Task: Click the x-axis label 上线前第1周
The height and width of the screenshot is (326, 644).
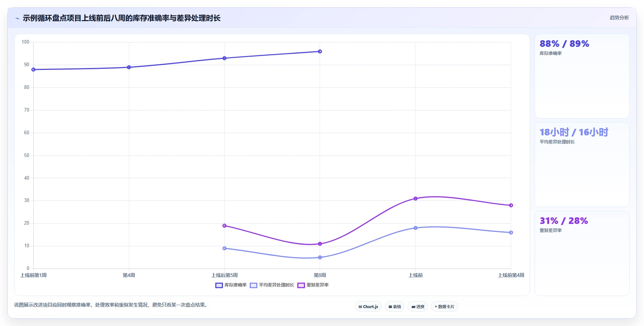Action: click(33, 275)
